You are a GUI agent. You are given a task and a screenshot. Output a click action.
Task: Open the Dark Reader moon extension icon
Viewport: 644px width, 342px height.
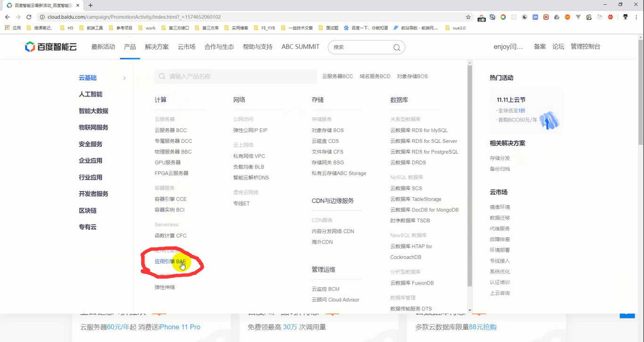pyautogui.click(x=524, y=17)
